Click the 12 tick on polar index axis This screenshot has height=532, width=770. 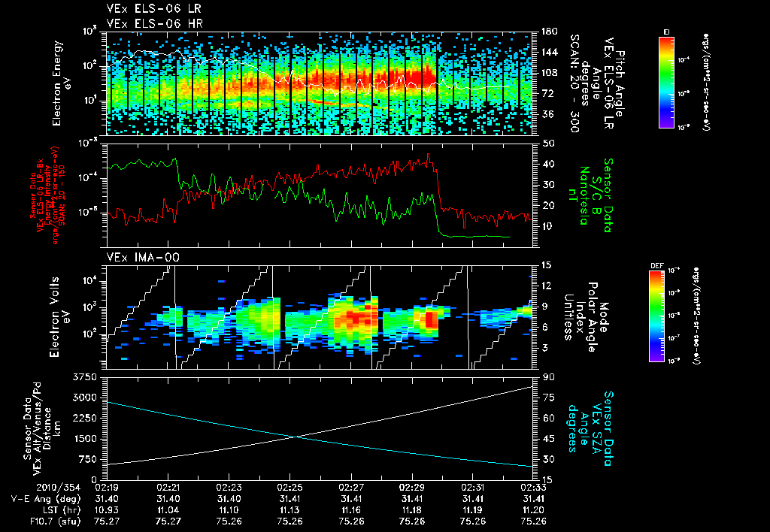[548, 286]
